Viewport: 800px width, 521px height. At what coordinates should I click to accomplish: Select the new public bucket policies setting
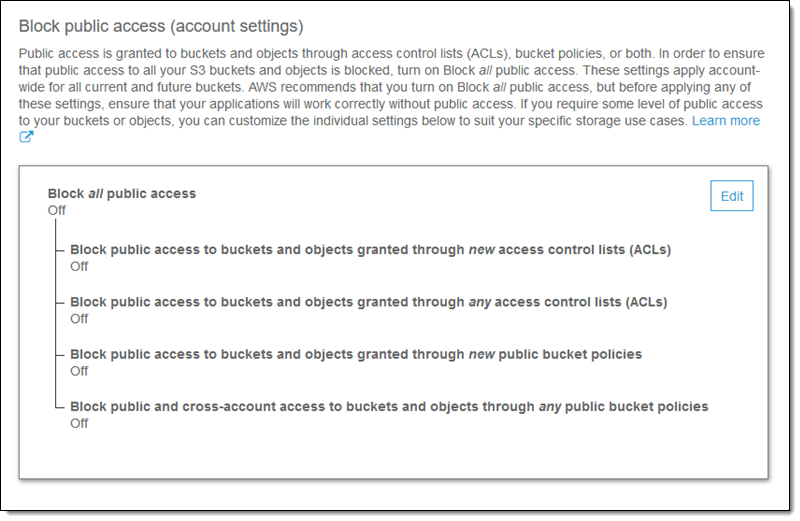[x=356, y=354]
